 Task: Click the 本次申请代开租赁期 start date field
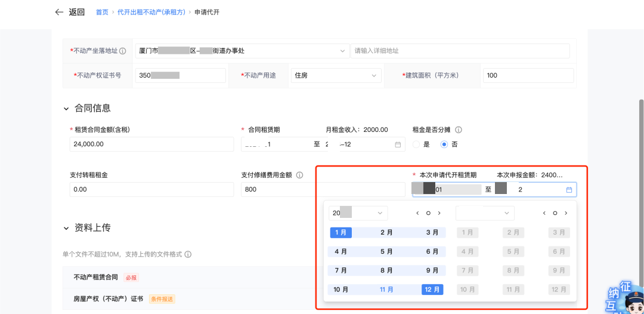pyautogui.click(x=447, y=189)
